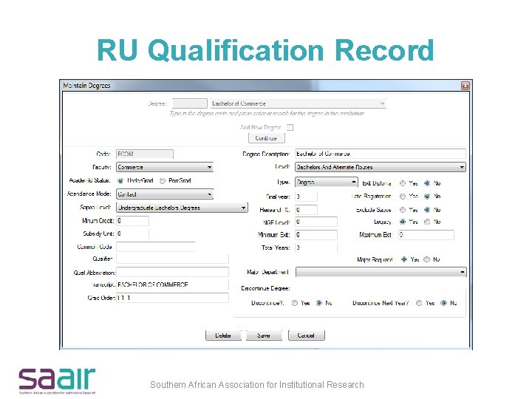This screenshot has width=532, height=399.
Task: Choose Yes for Discontinue?
Action: (x=295, y=303)
